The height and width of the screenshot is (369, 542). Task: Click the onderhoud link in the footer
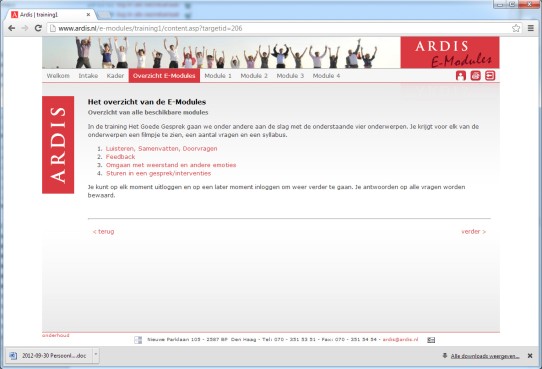pyautogui.click(x=56, y=335)
